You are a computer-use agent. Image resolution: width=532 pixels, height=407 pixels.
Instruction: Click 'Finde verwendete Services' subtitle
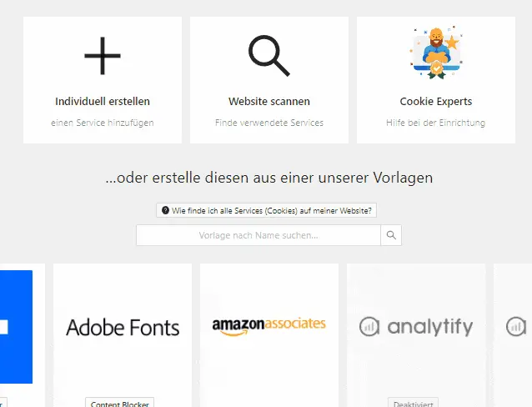pyautogui.click(x=269, y=123)
